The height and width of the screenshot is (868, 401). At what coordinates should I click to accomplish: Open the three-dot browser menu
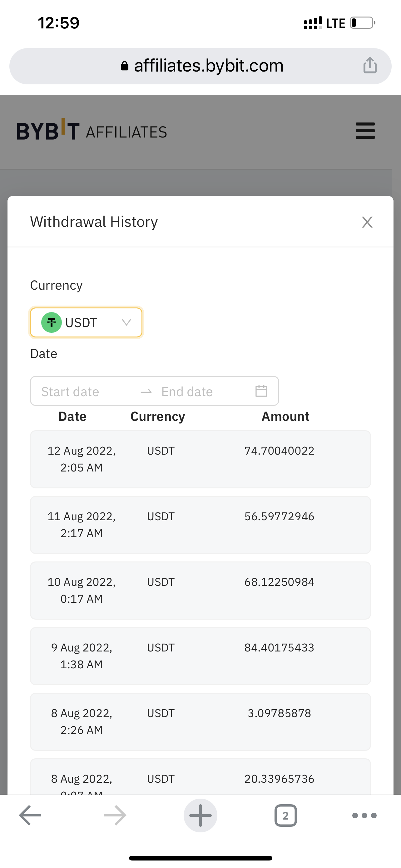[x=364, y=816]
